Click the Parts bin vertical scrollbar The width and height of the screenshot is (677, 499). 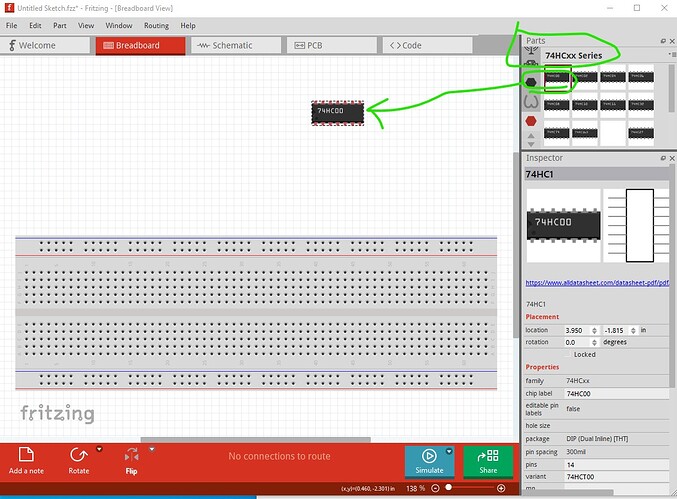672,88
